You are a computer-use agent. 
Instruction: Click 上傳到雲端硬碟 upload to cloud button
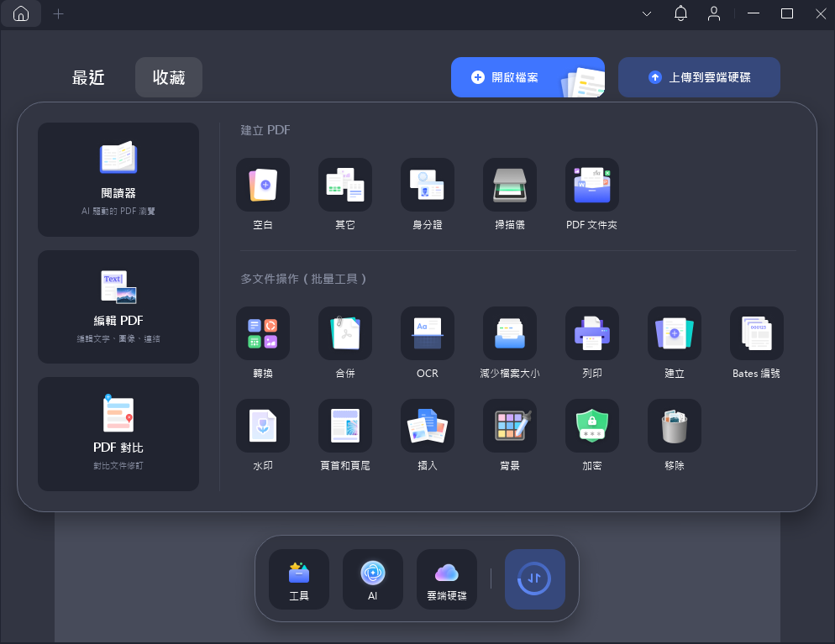tap(699, 77)
